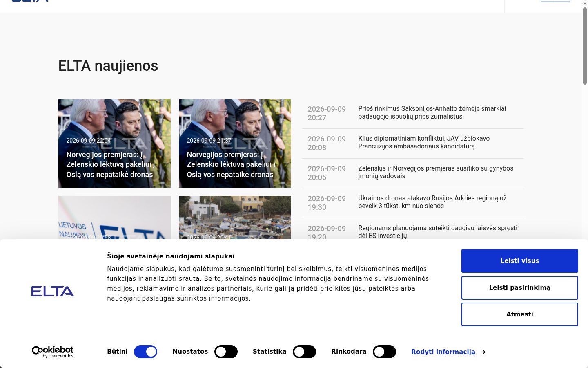Read the Saksonijos-Anhalto žemėje headline

[432, 112]
